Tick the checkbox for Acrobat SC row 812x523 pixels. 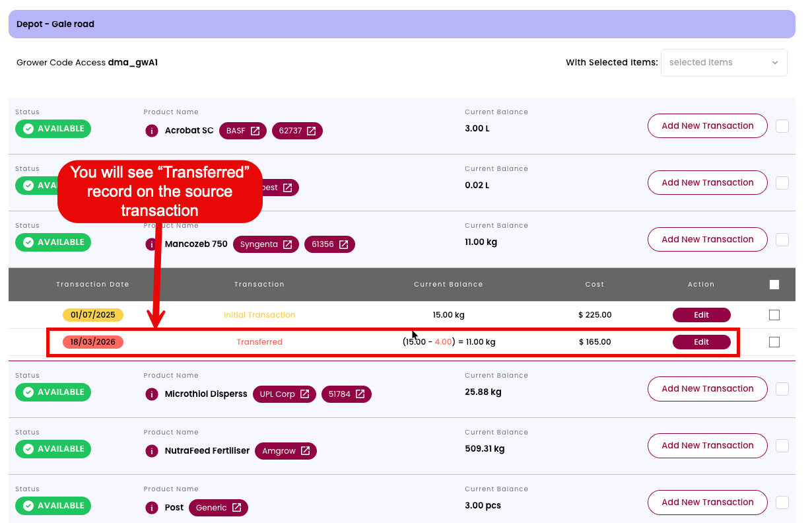[782, 126]
